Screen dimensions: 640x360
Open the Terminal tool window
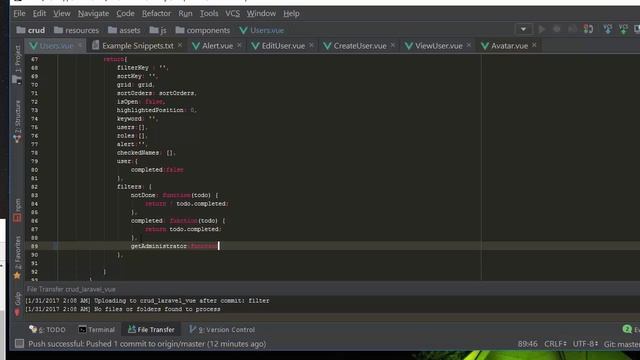(x=97, y=329)
